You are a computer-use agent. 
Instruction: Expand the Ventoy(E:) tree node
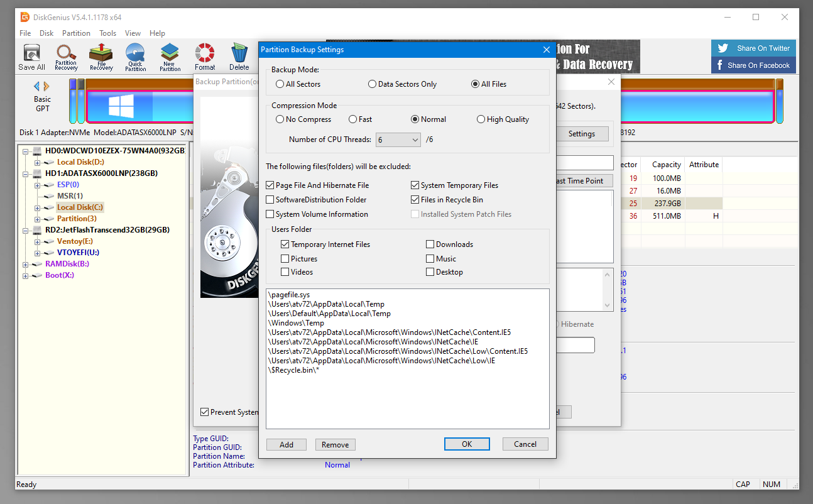tap(38, 241)
